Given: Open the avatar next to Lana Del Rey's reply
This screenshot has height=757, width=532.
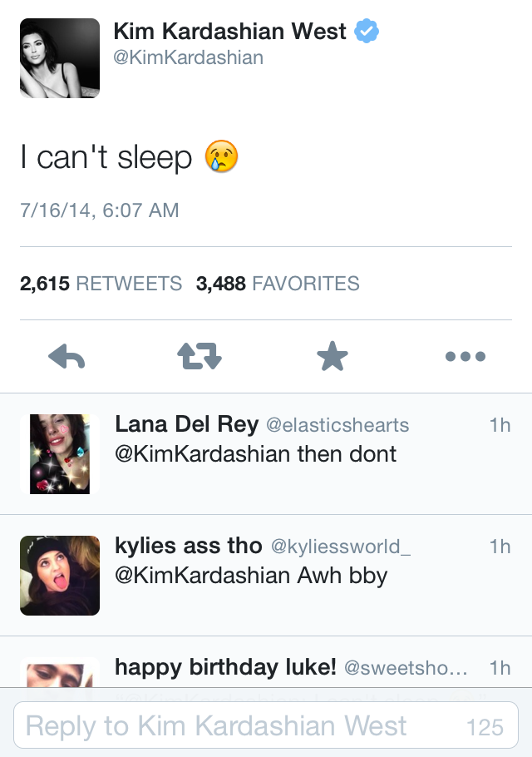Looking at the screenshot, I should (60, 454).
